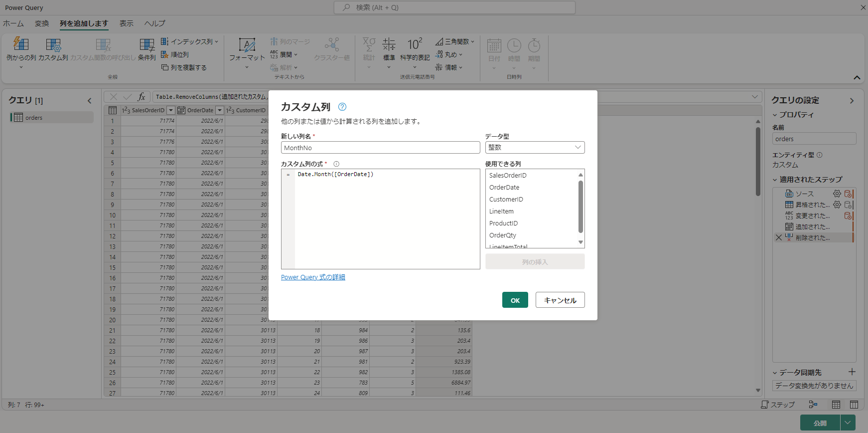
Task: Click the 条件列 ribbon icon
Action: 147,45
